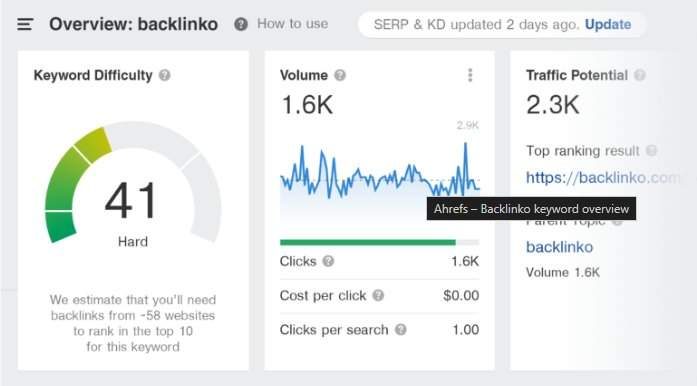Click the 1.00 clicks per search value
The width and height of the screenshot is (697, 386).
click(x=465, y=330)
